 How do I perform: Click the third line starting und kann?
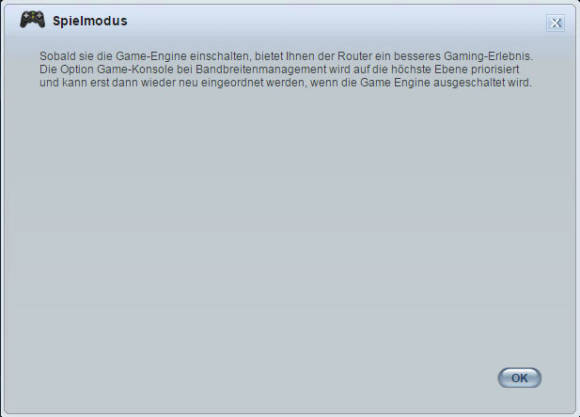point(285,83)
